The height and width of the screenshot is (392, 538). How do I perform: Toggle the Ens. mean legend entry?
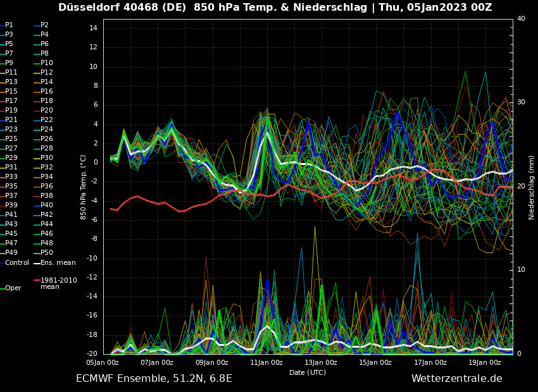click(58, 263)
